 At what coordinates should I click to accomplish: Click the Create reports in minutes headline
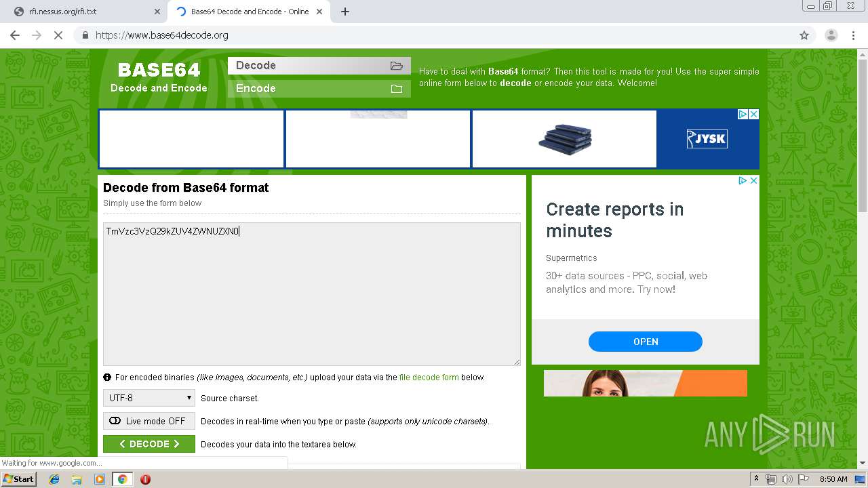[614, 220]
